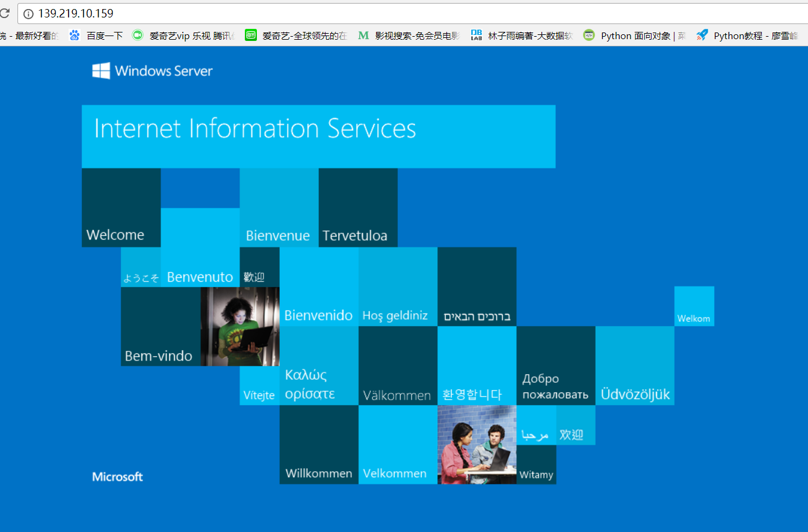This screenshot has width=808, height=532.
Task: Click the Bienvenido tile
Action: [x=319, y=286]
